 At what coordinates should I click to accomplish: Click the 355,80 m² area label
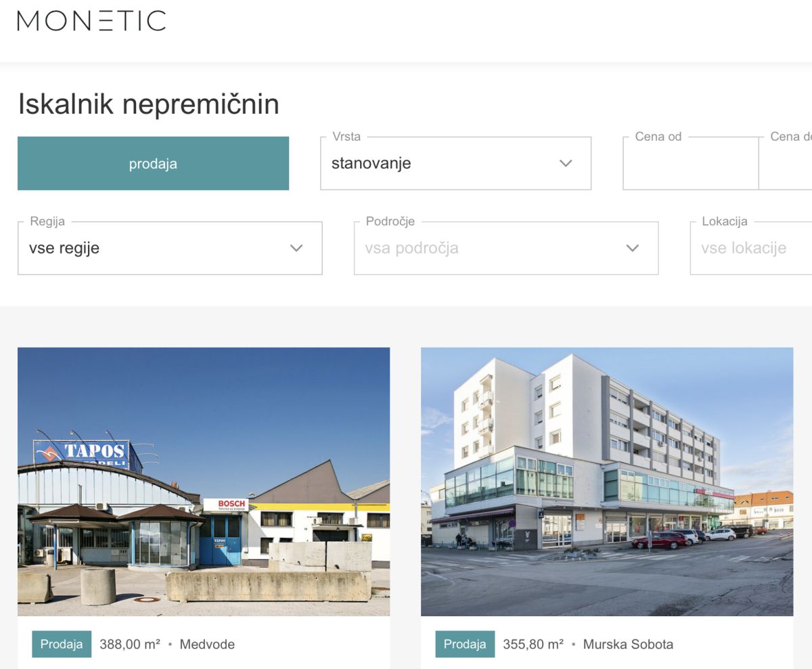click(x=533, y=645)
